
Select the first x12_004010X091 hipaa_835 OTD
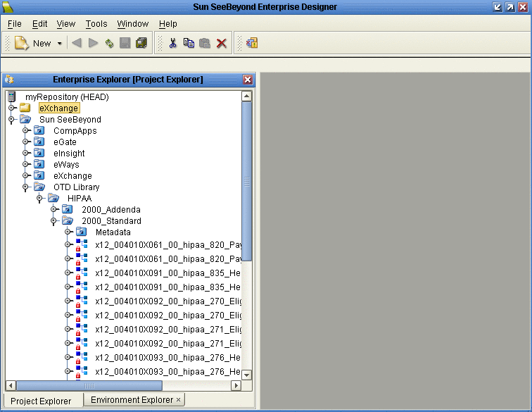pyautogui.click(x=168, y=273)
